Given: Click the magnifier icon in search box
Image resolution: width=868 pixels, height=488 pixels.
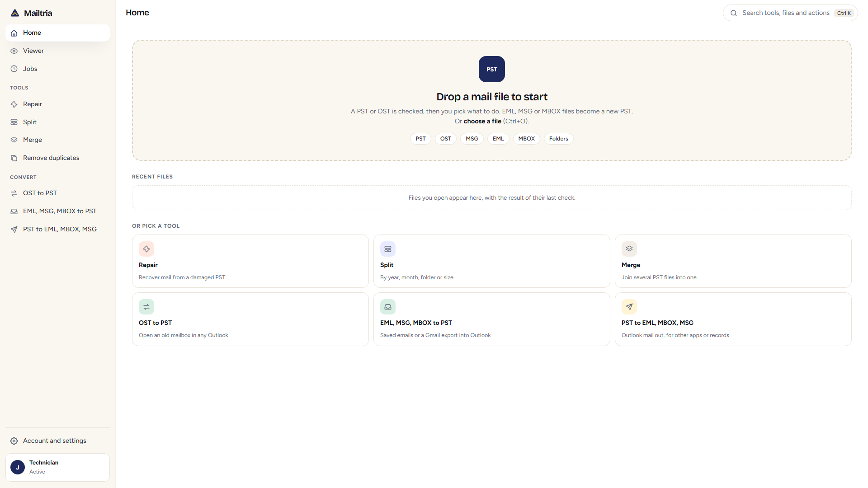Looking at the screenshot, I should (x=734, y=13).
